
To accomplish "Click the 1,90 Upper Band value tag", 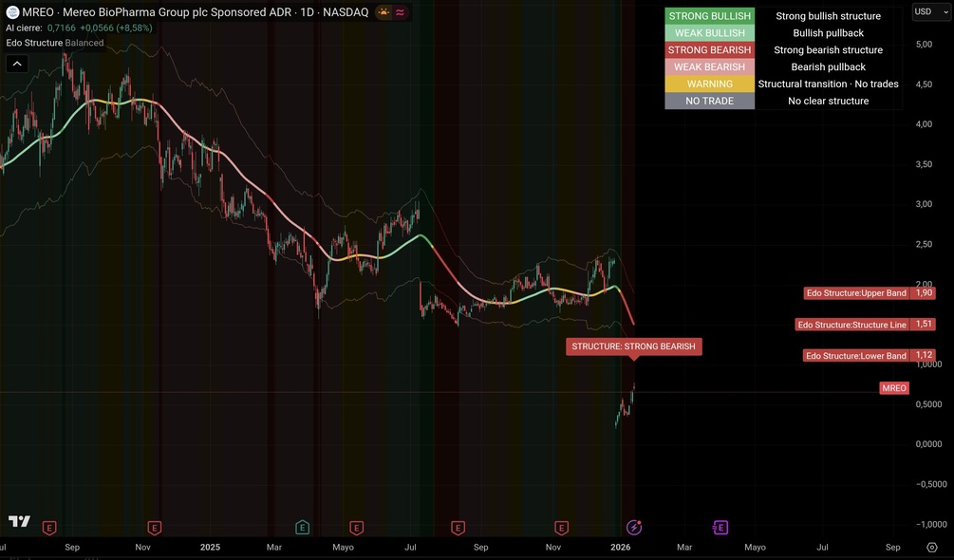I will (x=924, y=293).
